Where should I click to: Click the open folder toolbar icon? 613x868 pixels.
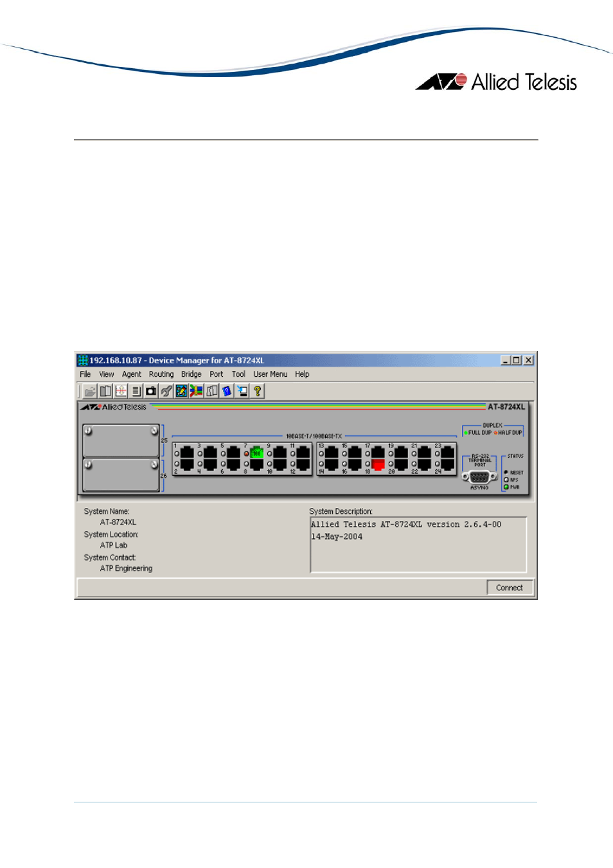[x=90, y=391]
